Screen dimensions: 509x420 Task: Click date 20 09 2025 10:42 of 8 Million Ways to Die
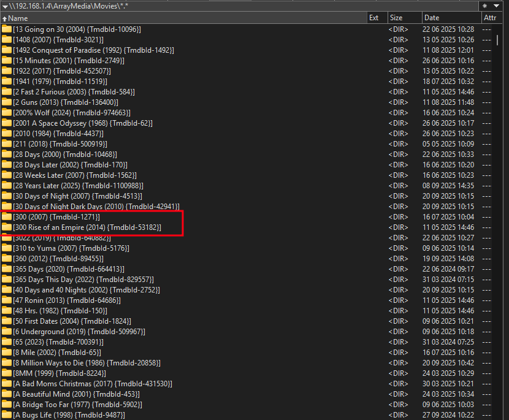448,363
